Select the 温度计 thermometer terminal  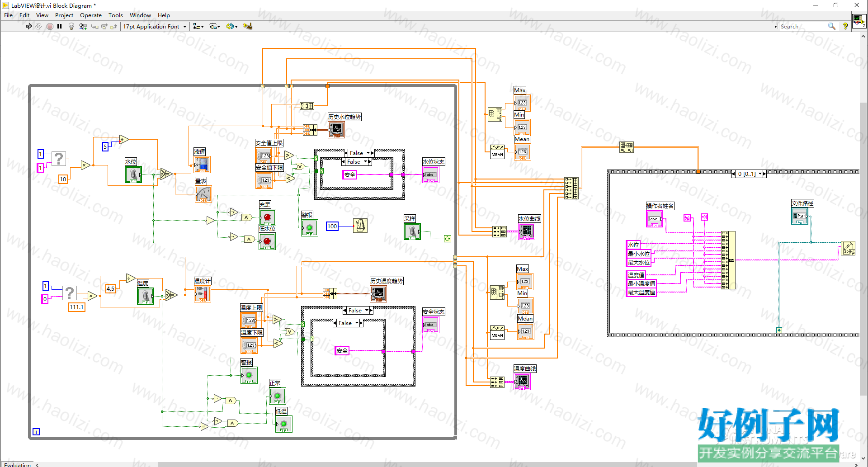tap(203, 294)
